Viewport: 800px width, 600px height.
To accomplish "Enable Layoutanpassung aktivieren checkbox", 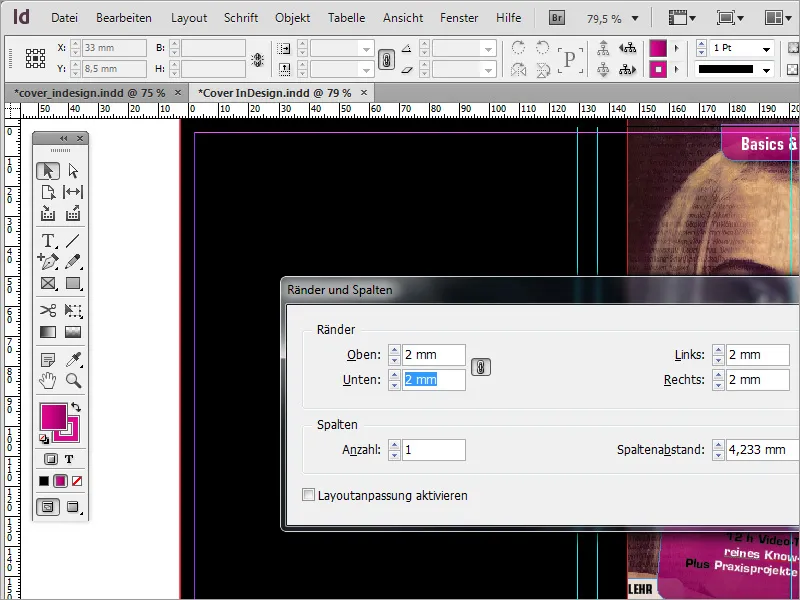I will click(x=309, y=495).
